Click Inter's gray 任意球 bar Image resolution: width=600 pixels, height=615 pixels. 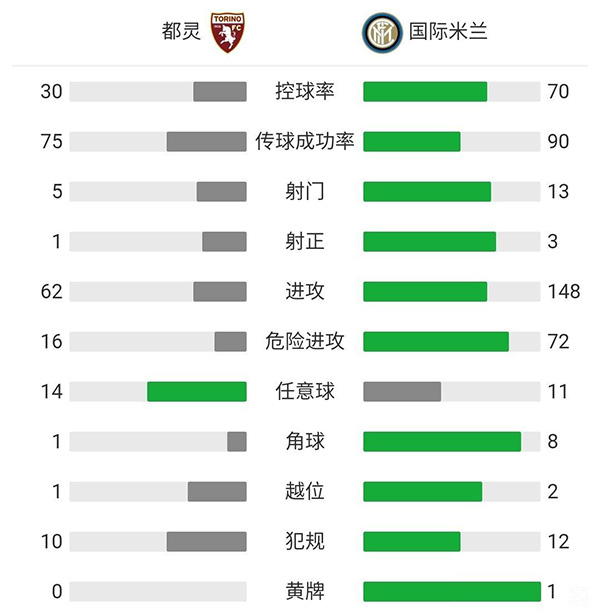point(402,392)
